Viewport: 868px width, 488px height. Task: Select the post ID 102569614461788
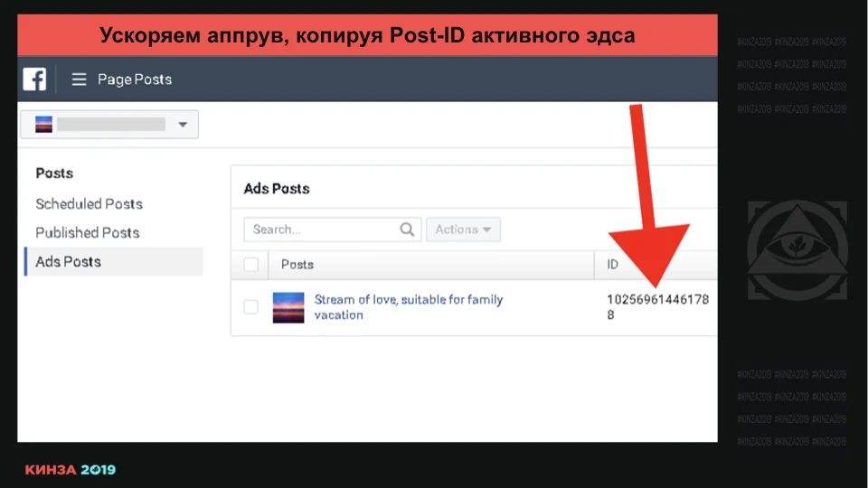657,307
